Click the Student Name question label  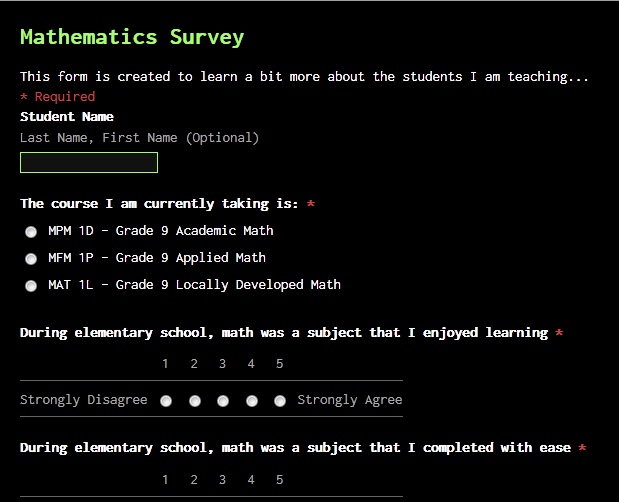click(67, 117)
